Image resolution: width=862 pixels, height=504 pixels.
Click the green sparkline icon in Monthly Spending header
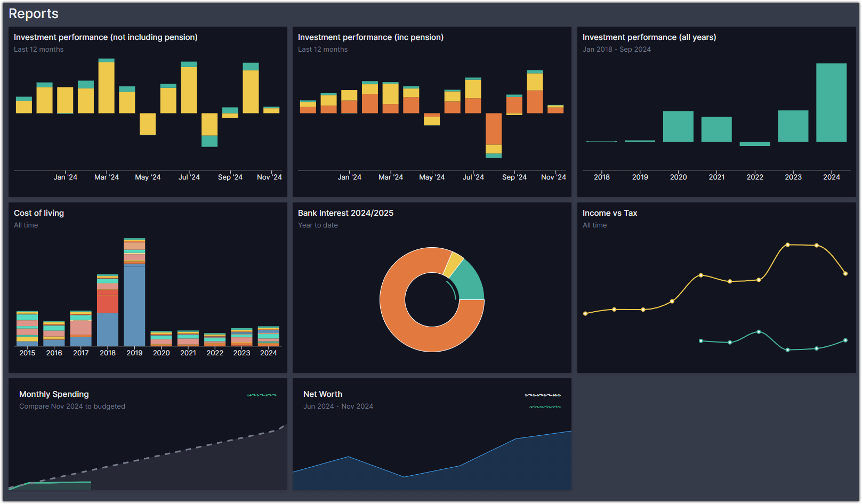point(262,394)
